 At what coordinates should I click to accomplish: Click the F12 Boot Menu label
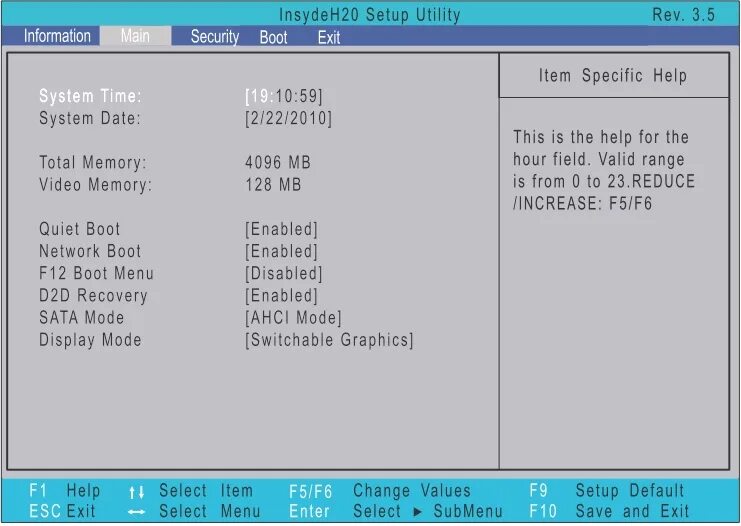(x=96, y=274)
